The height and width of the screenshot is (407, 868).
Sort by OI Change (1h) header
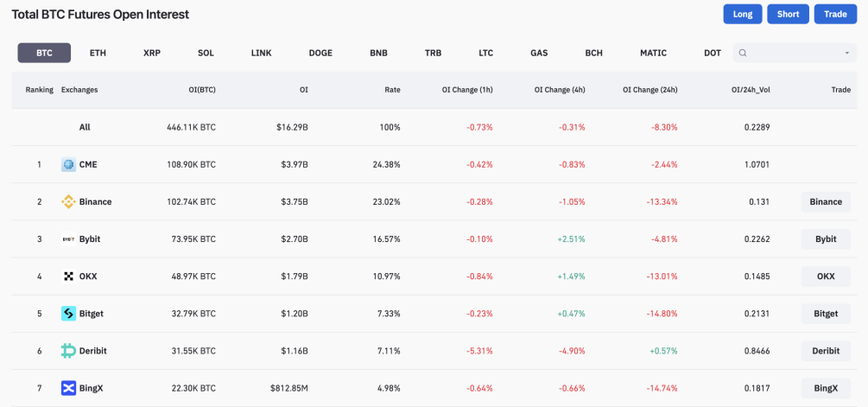(467, 90)
